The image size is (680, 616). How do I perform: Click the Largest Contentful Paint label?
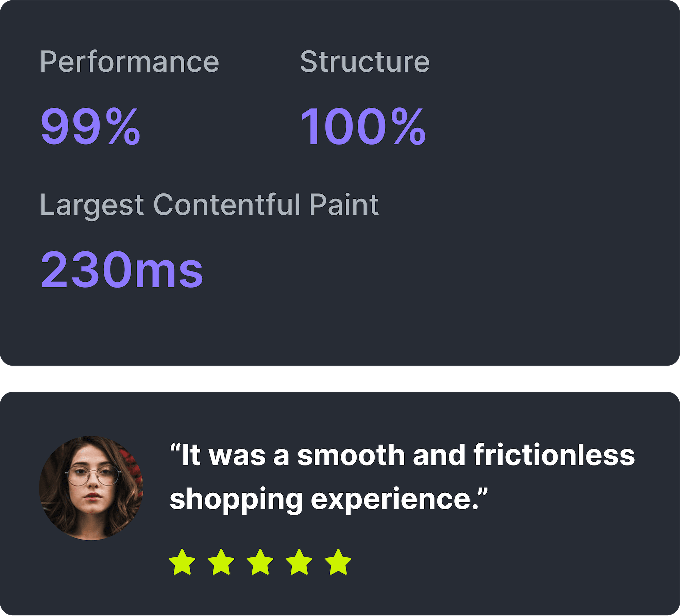tap(209, 205)
